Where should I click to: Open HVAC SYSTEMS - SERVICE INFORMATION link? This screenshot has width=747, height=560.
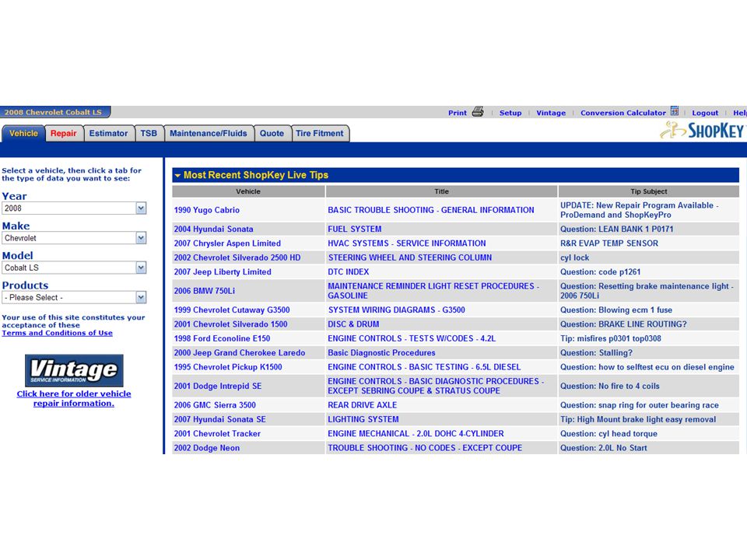(x=407, y=243)
